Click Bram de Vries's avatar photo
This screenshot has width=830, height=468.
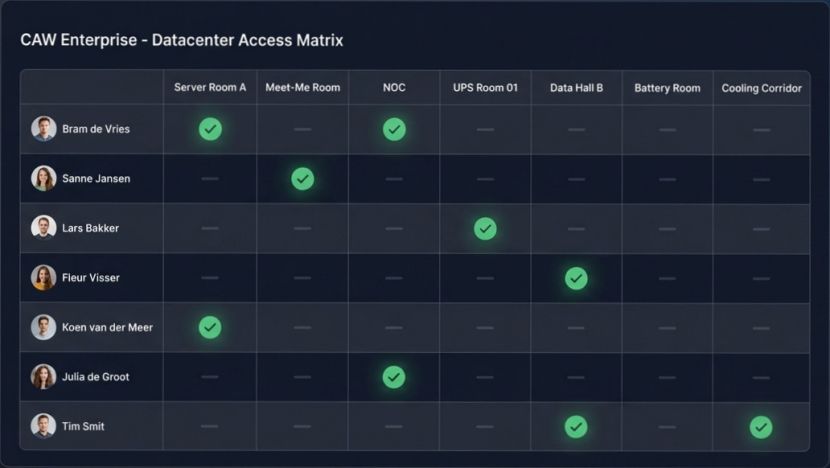(x=43, y=129)
